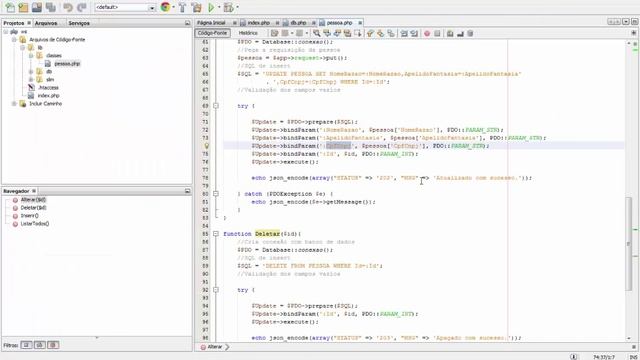
Task: Select ListarTodos() in the Navegador
Action: pyautogui.click(x=35, y=224)
